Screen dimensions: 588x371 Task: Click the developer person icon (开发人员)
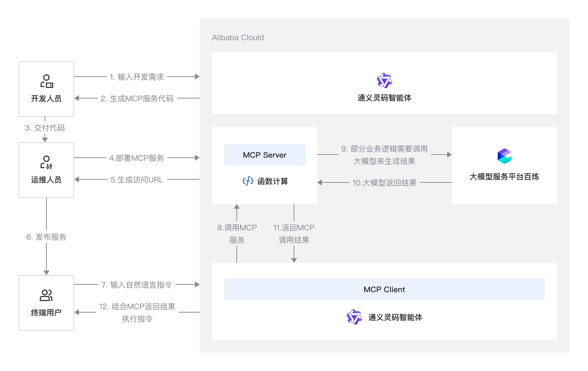(x=46, y=81)
